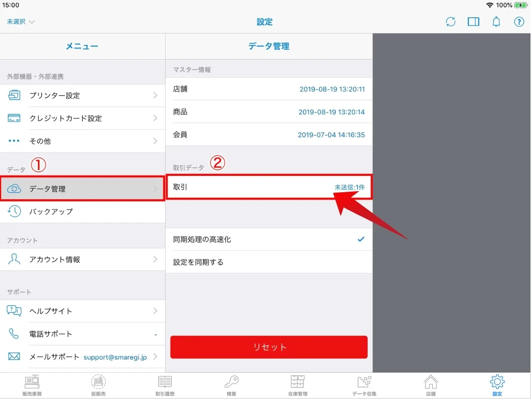The width and height of the screenshot is (532, 399).
Task: Toggle the split-panel layout icon
Action: (x=474, y=22)
